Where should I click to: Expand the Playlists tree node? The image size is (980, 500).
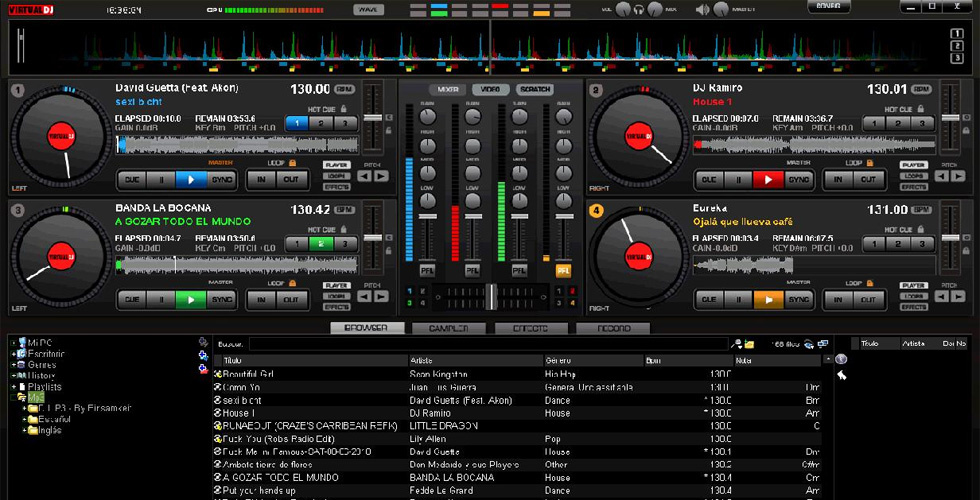14,387
